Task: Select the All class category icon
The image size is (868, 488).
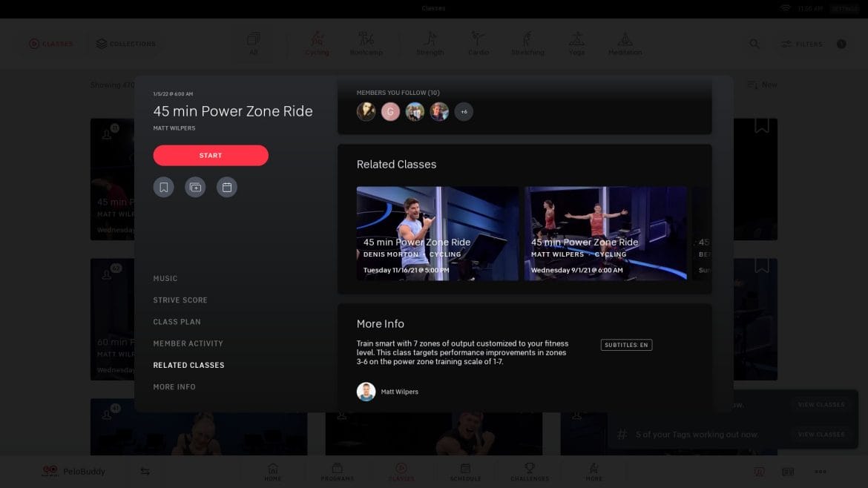Action: pyautogui.click(x=253, y=43)
